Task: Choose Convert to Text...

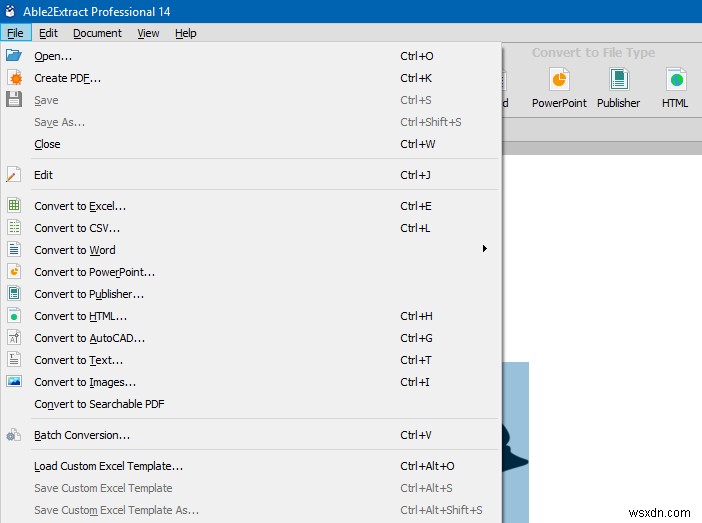Action: click(251, 360)
